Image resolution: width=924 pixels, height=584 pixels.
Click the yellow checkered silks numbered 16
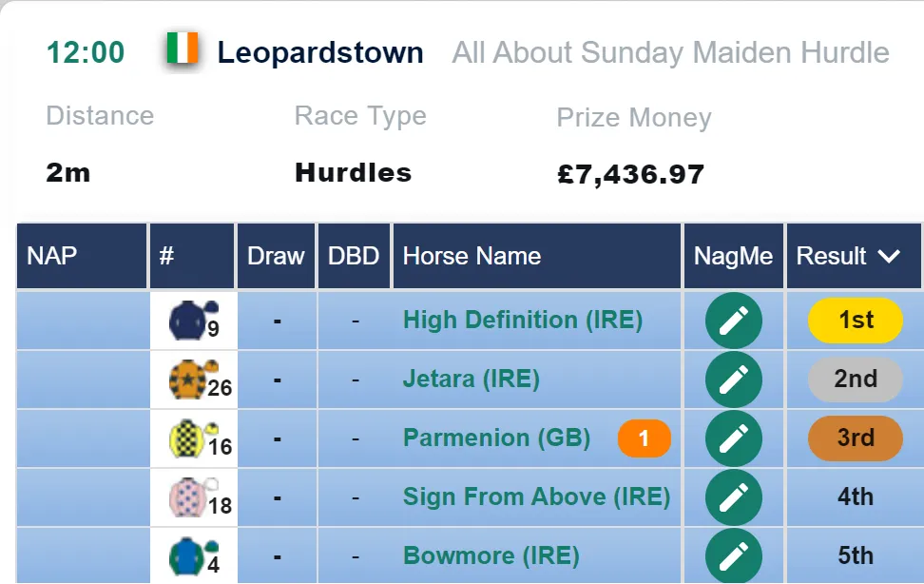click(x=193, y=438)
